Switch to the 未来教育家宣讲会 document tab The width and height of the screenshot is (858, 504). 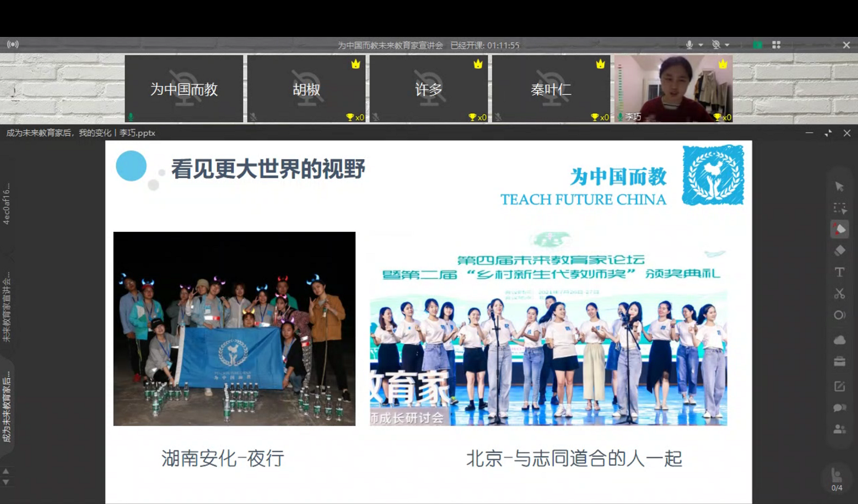pos(7,307)
